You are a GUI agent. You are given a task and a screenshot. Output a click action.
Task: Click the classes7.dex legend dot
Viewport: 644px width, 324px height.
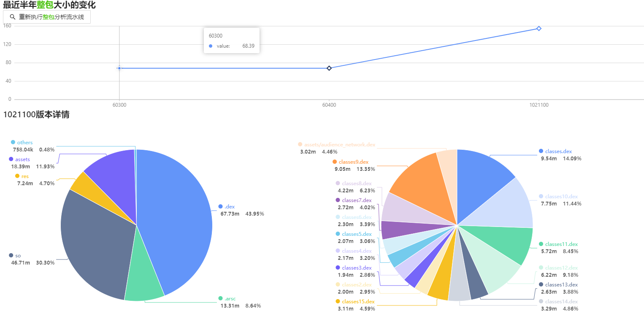[x=338, y=200]
